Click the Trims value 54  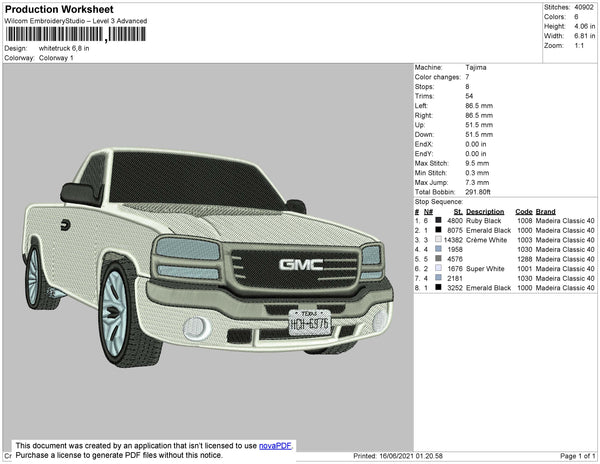pos(469,96)
